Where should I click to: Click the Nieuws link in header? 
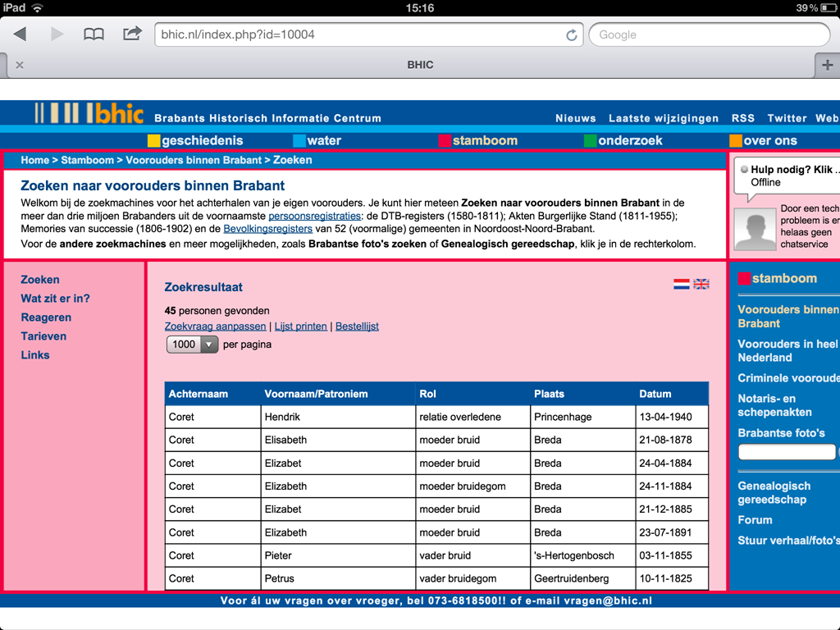[575, 118]
